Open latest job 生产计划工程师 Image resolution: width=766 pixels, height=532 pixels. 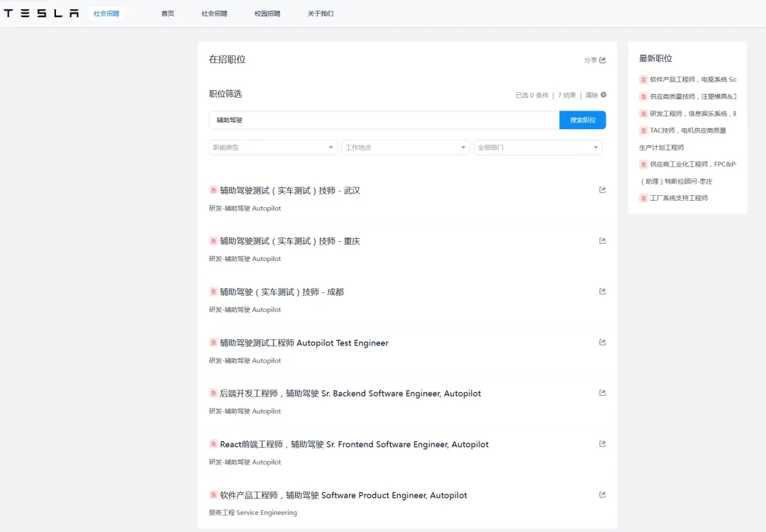pyautogui.click(x=662, y=148)
